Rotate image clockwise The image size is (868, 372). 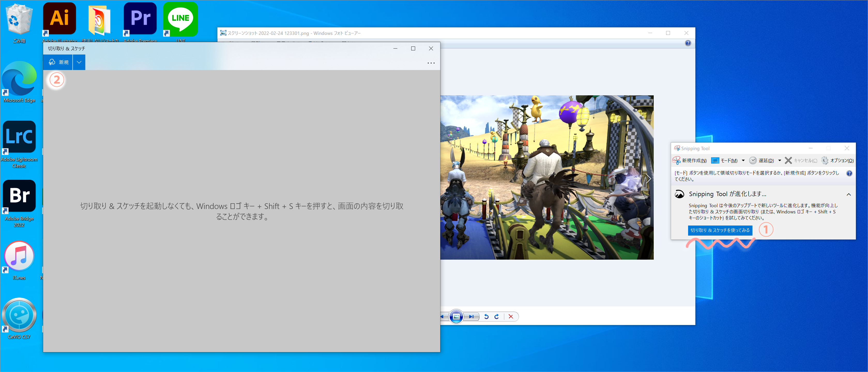pyautogui.click(x=497, y=316)
